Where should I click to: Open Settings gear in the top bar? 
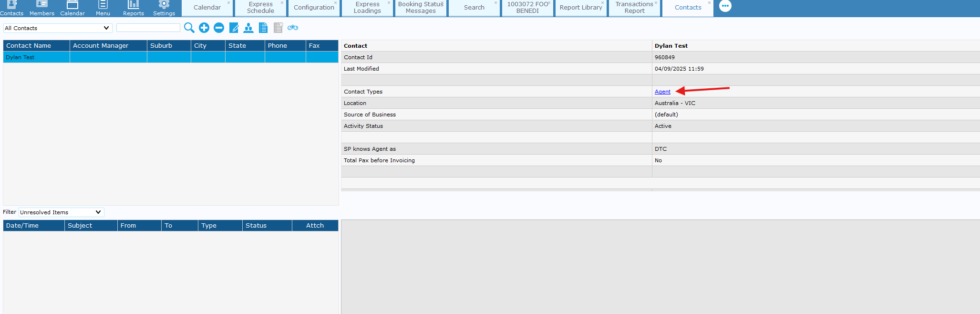point(164,8)
